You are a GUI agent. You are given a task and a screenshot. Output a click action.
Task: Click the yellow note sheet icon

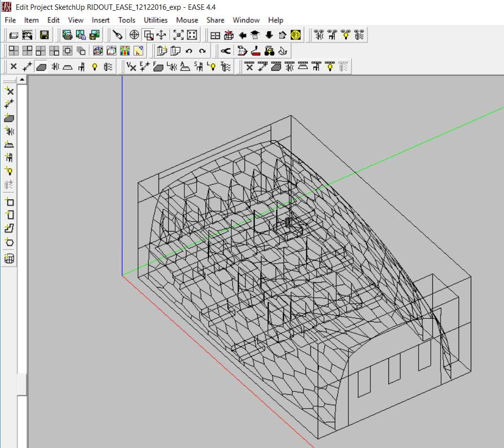[138, 51]
